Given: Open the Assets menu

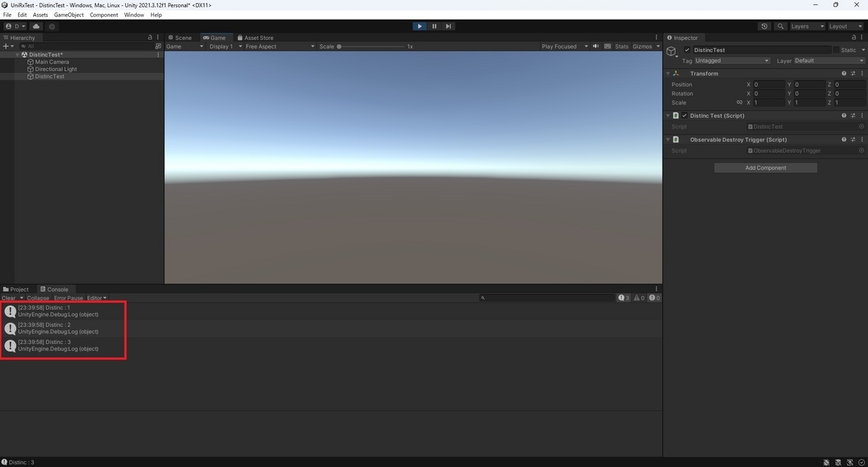Looking at the screenshot, I should [x=41, y=14].
